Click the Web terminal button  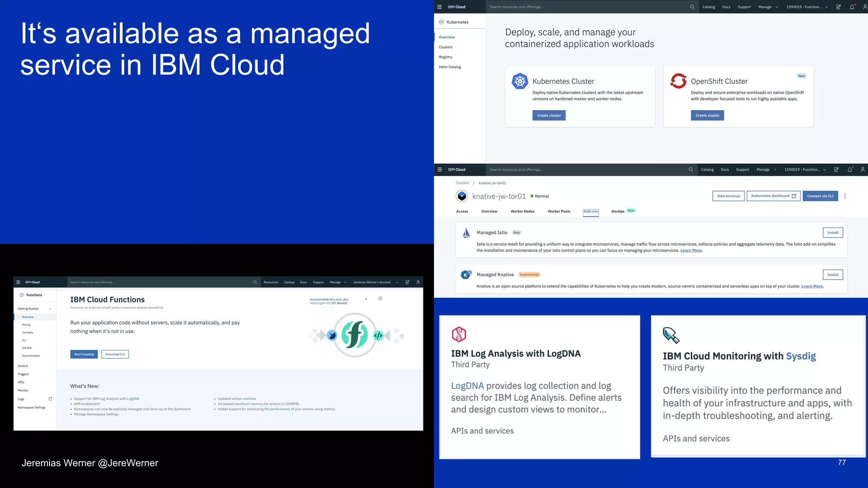point(728,196)
